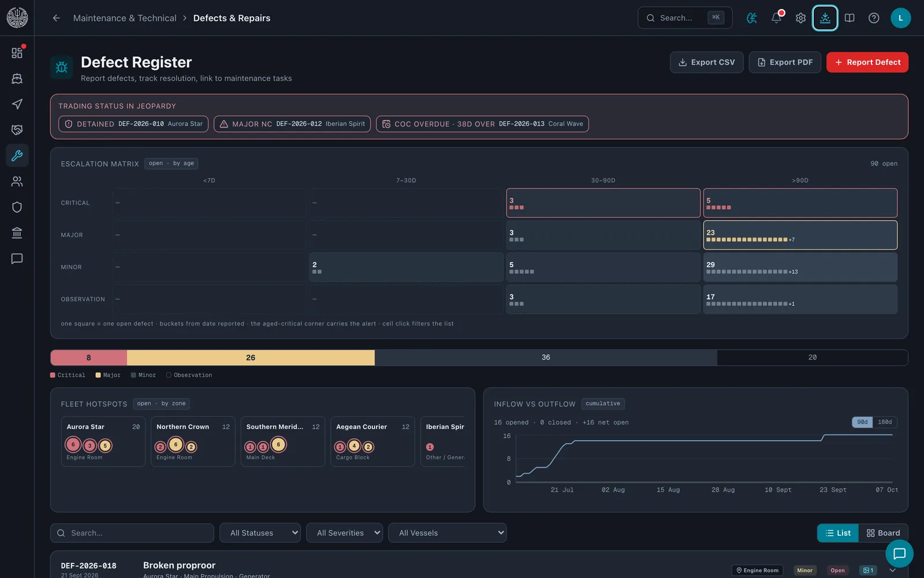
Task: Click the DETAINED DEF-2026-010 Aurora Star chip
Action: 133,124
